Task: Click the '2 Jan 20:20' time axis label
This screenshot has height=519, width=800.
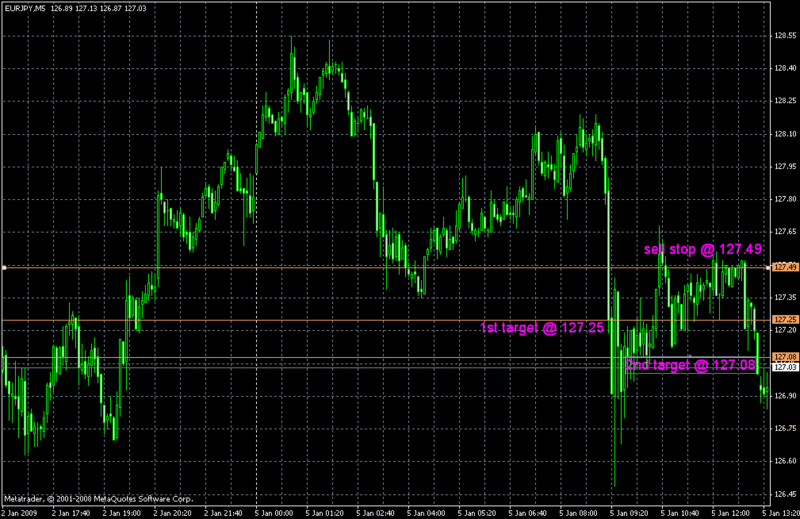Action: point(173,513)
